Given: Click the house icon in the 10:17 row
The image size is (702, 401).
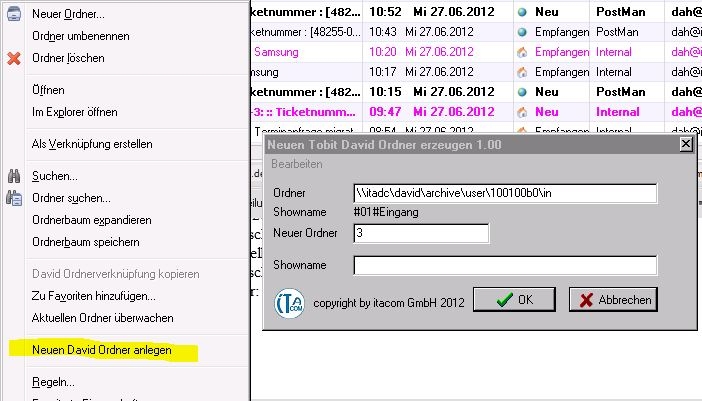Looking at the screenshot, I should (x=522, y=72).
